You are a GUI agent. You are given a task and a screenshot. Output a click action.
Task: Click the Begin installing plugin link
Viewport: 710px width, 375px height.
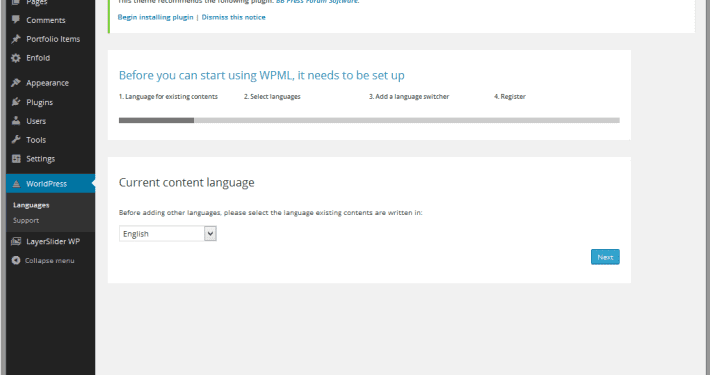click(155, 17)
